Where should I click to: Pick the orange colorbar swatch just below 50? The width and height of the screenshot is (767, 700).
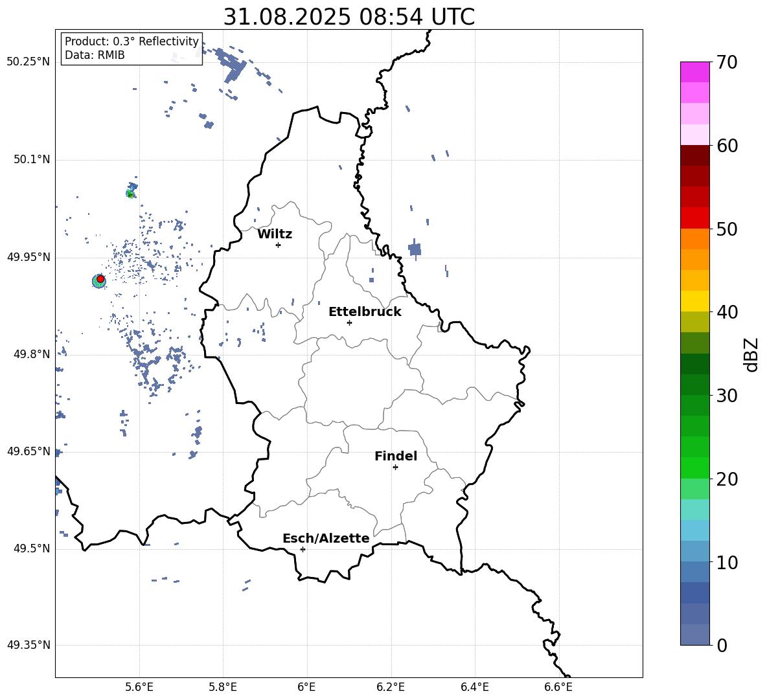[x=694, y=239]
